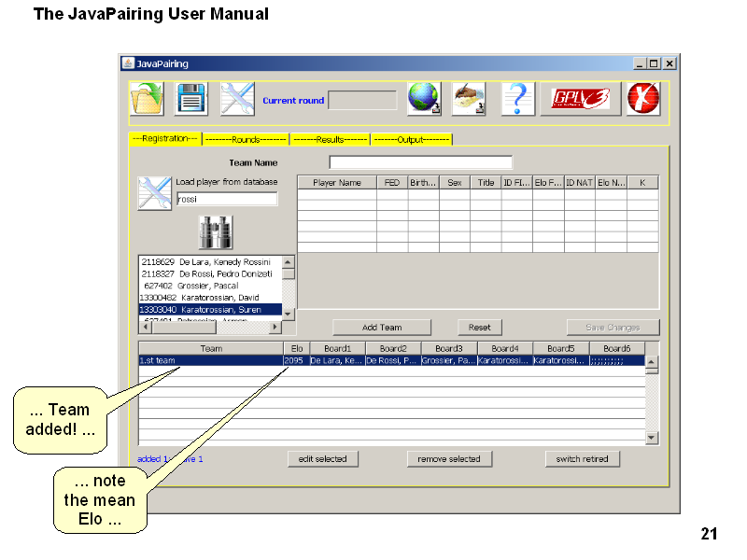Open the wrench tools icon in top toolbar
Viewport: 747px width, 560px height.
237,99
